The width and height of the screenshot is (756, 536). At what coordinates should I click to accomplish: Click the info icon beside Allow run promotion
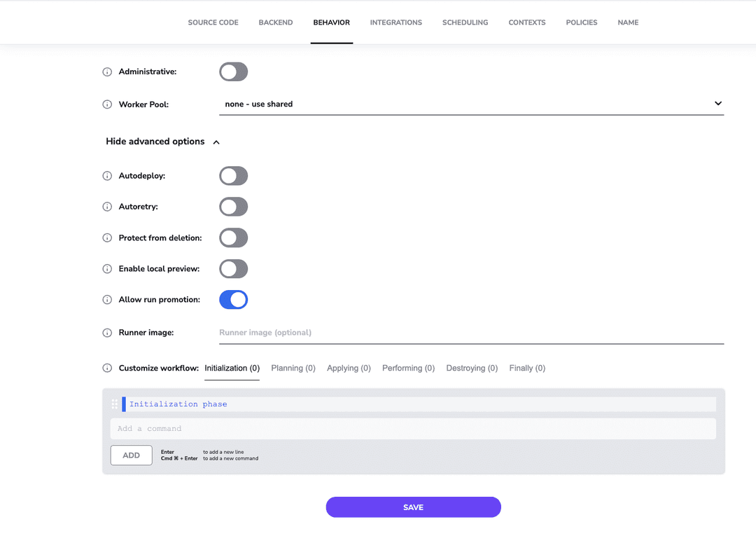[106, 299]
